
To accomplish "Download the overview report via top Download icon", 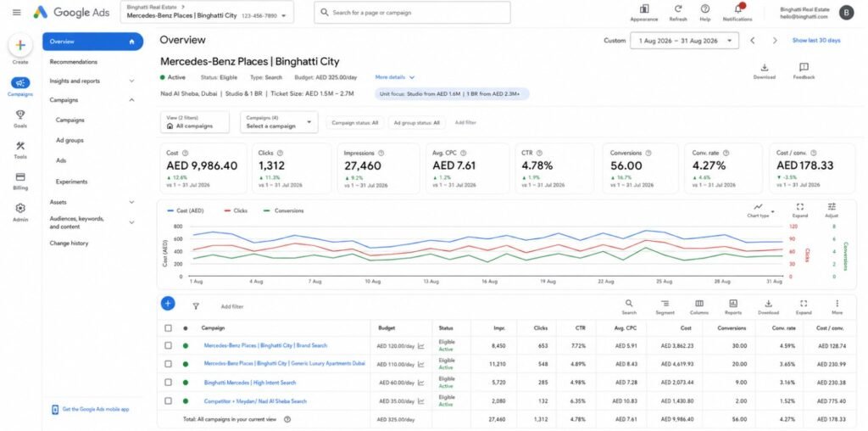I will (x=764, y=68).
